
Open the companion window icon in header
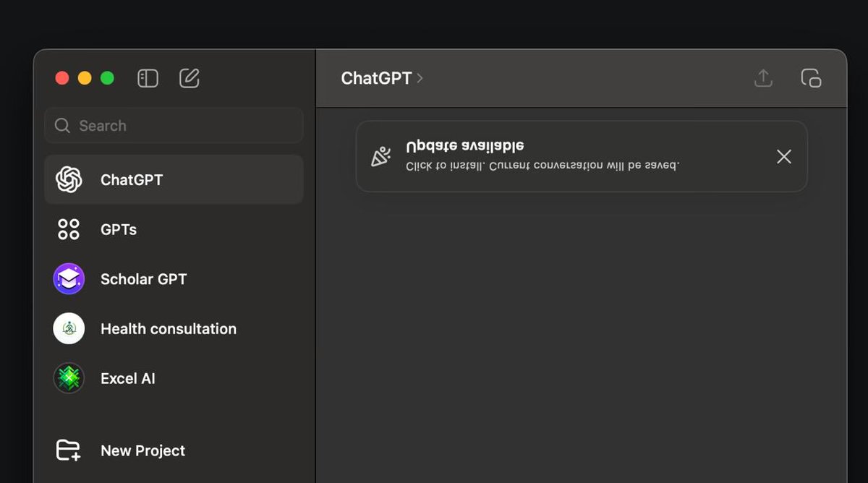811,78
